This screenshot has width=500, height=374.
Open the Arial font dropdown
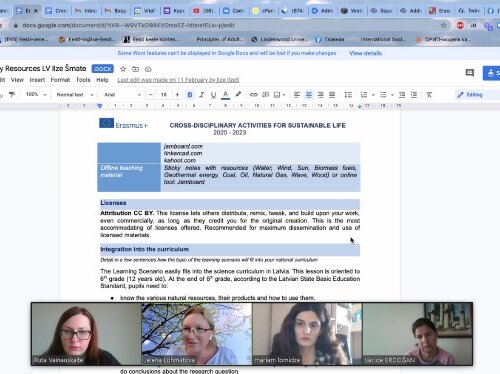[122, 95]
